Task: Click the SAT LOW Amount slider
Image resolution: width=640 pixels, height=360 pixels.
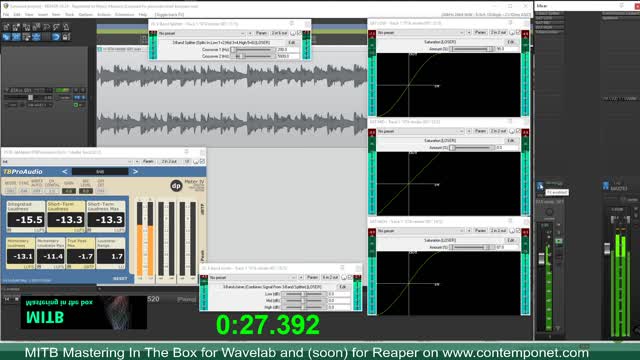Action: click(x=472, y=49)
